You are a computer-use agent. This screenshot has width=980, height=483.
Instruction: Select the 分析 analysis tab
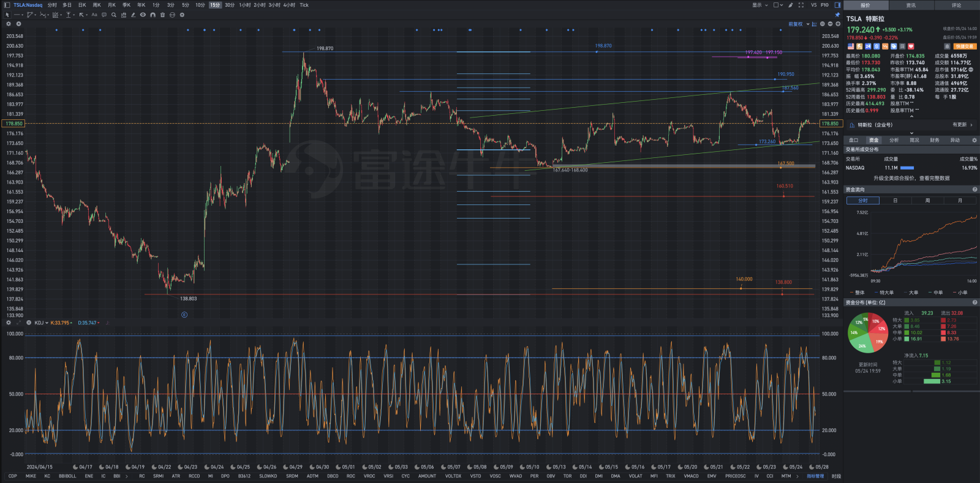click(894, 140)
